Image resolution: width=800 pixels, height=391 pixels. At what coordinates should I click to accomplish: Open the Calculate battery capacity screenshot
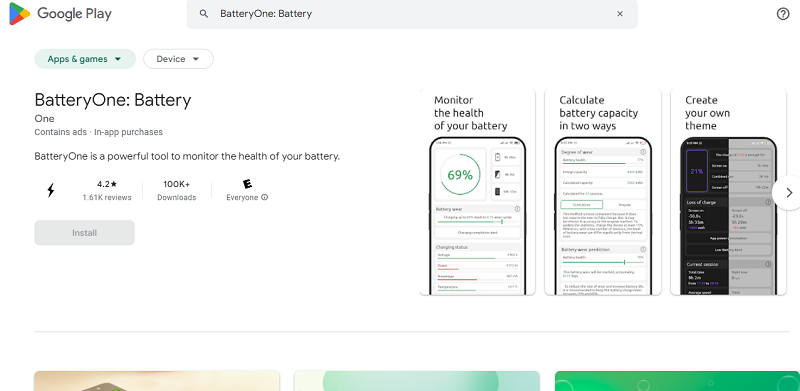[603, 192]
